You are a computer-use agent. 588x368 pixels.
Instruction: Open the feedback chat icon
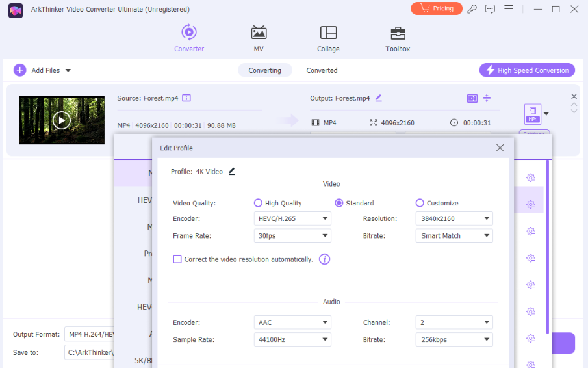click(490, 8)
